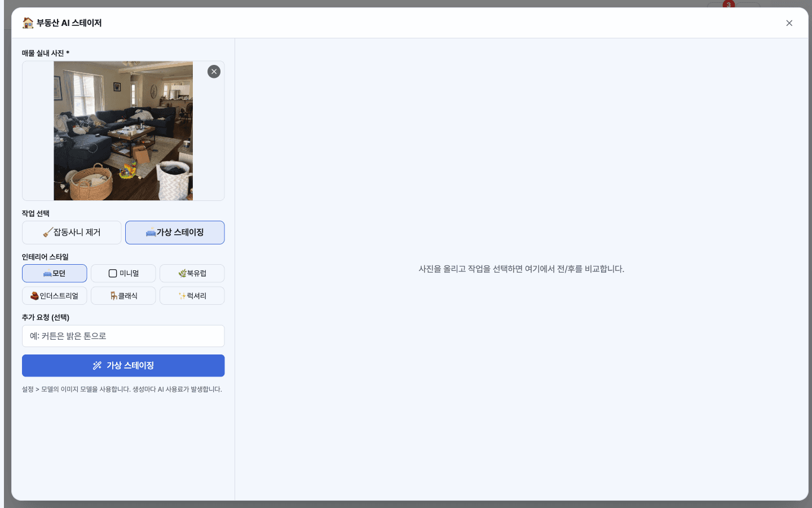Choose the 모던 interior style

click(x=54, y=273)
